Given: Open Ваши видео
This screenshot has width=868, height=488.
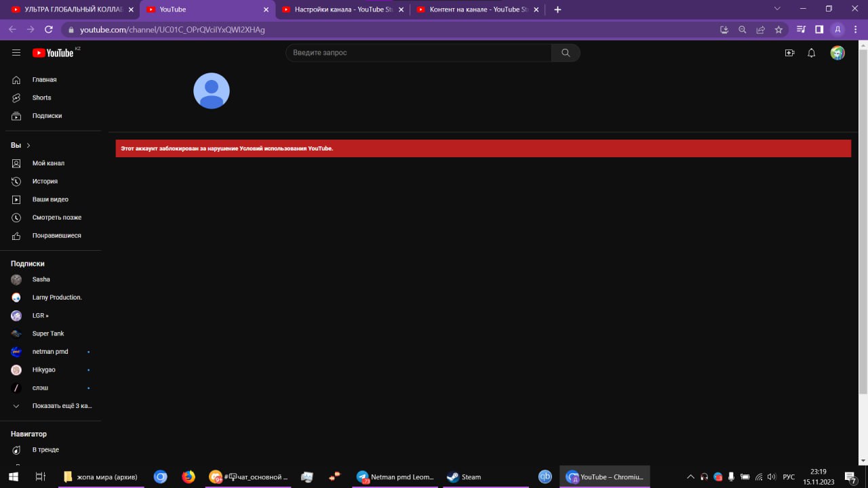Looking at the screenshot, I should click(x=52, y=199).
